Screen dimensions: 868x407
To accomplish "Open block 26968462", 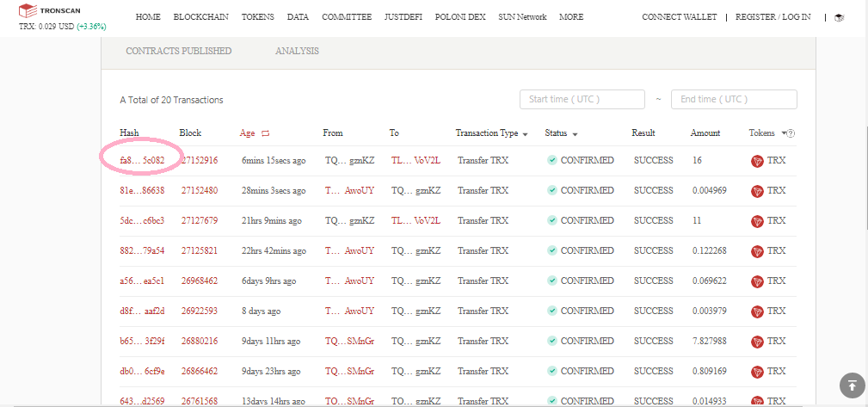I will 200,281.
